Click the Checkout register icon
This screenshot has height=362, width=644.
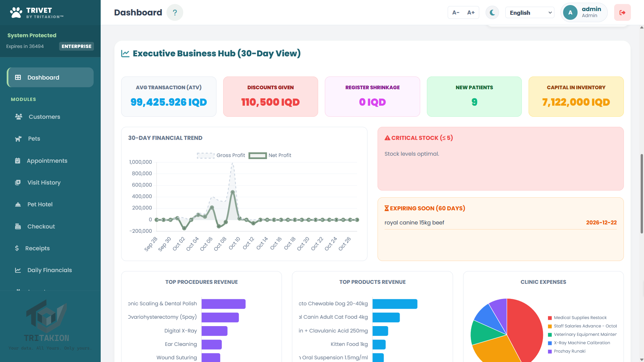coord(18,226)
